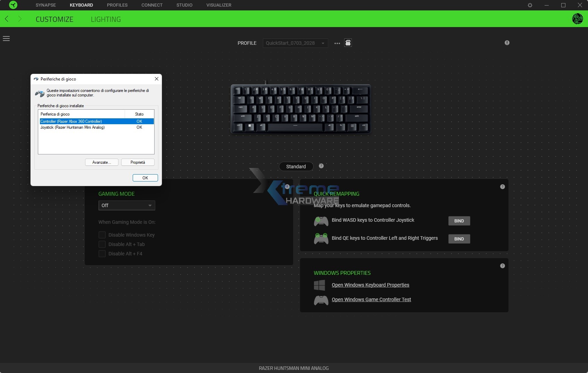Open the Razer logo home icon
The image size is (588, 373).
pyautogui.click(x=13, y=5)
